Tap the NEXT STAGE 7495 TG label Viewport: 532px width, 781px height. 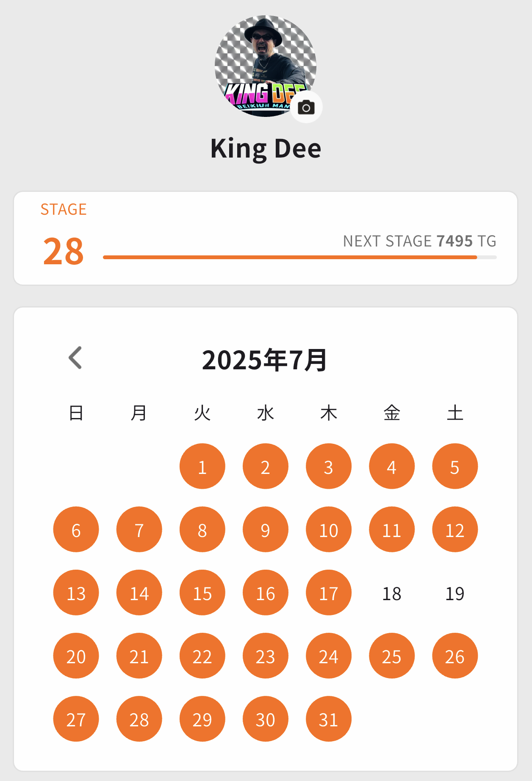click(x=419, y=241)
